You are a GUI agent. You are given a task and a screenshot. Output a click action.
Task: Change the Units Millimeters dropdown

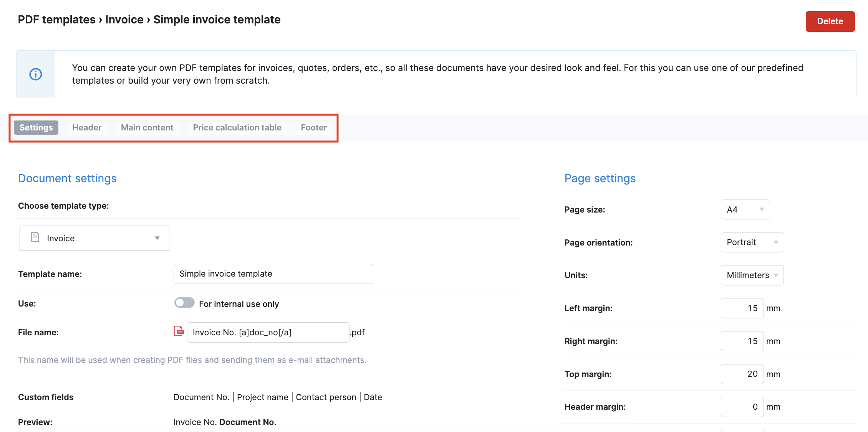pos(752,275)
